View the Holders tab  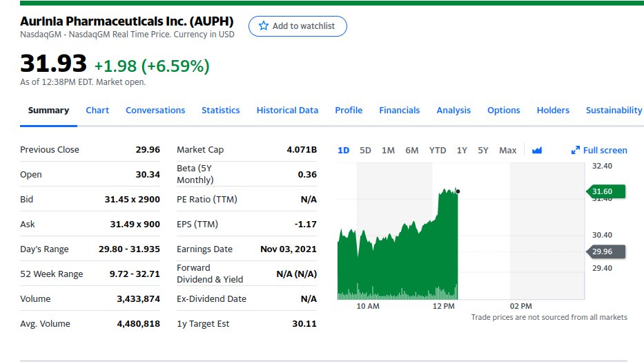[x=553, y=110]
